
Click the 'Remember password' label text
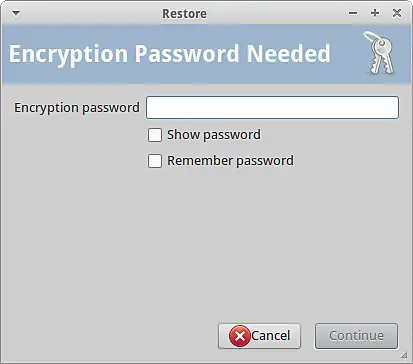[x=230, y=161]
